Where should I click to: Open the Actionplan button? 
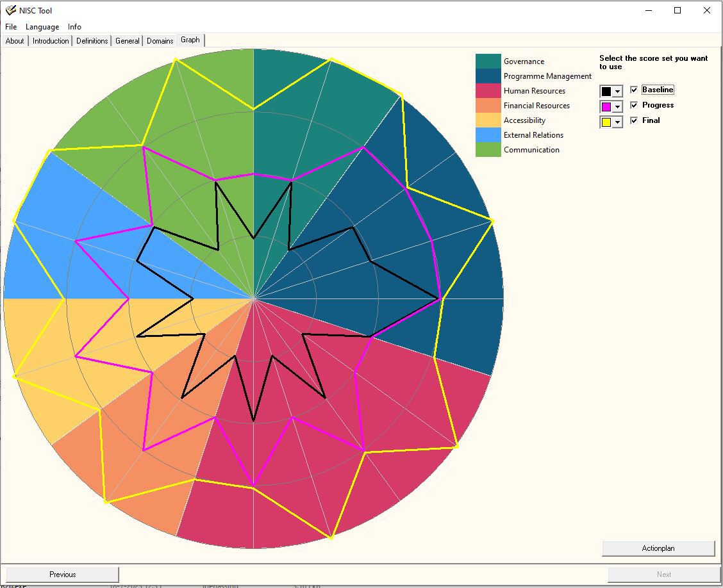pos(658,548)
